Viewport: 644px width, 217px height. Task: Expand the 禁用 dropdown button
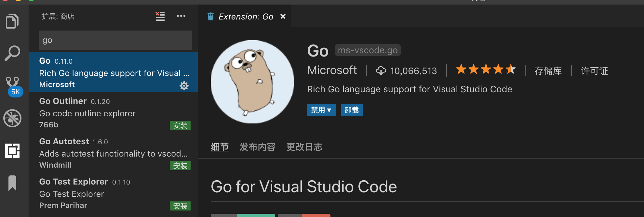321,110
